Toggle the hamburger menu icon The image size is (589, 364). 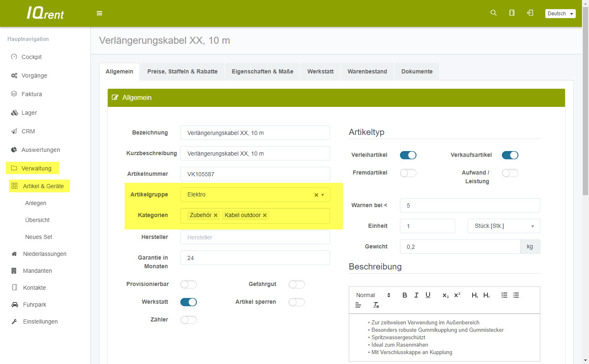99,13
